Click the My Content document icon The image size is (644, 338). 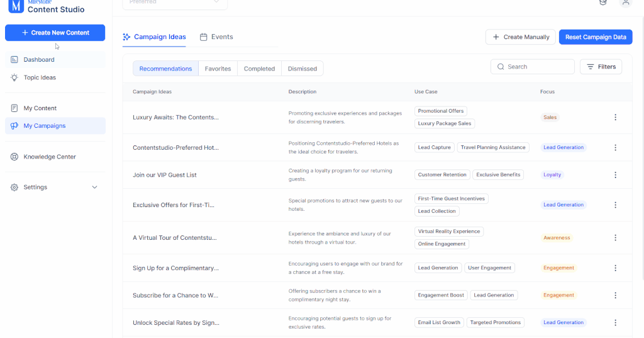click(14, 108)
